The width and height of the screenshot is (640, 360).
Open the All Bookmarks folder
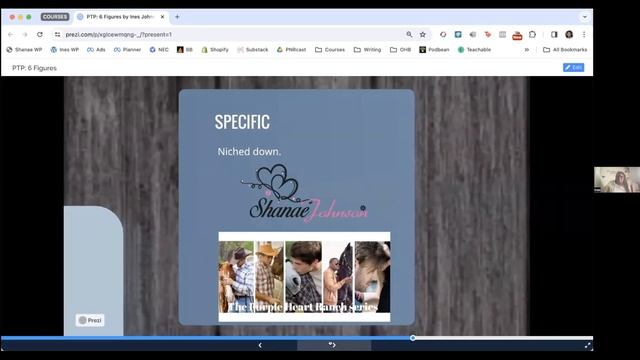pyautogui.click(x=565, y=50)
